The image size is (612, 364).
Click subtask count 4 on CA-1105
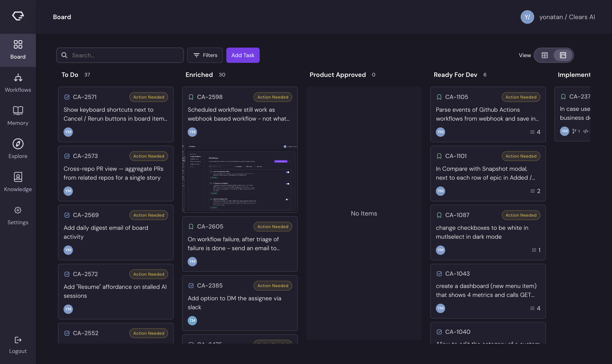(x=535, y=132)
